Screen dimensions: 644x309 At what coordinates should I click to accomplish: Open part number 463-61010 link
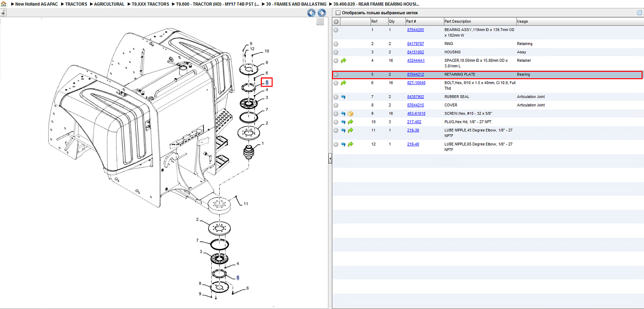tap(416, 114)
